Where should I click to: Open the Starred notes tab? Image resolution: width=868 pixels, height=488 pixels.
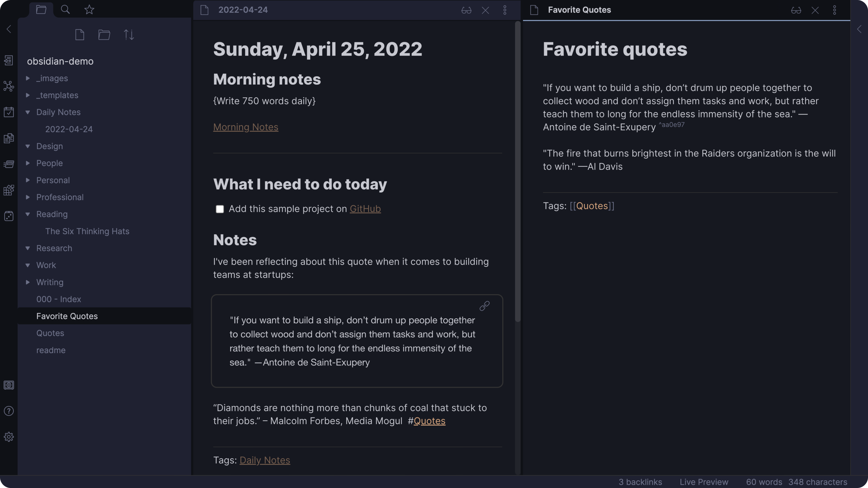pos(89,9)
